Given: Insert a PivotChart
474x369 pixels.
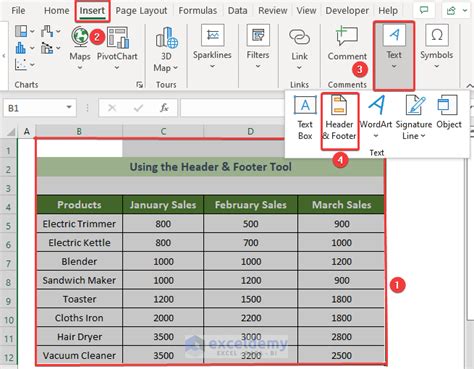Looking at the screenshot, I should coord(117,38).
